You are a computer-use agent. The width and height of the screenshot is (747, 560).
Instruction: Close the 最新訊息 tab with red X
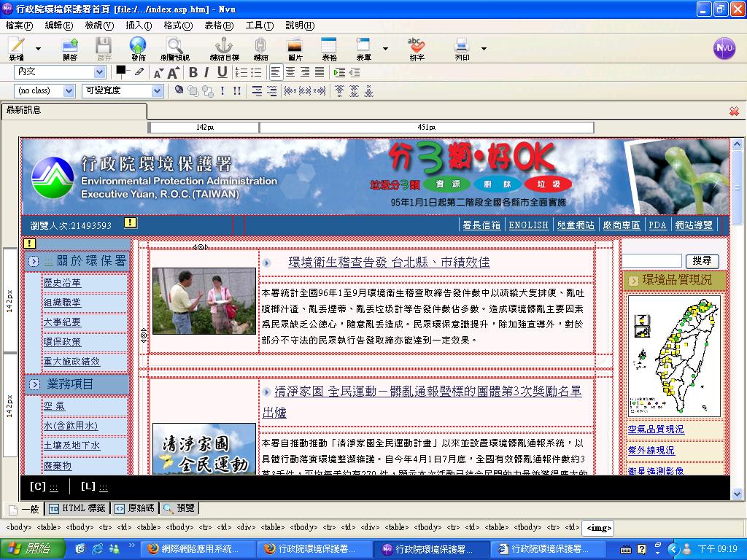(x=734, y=111)
